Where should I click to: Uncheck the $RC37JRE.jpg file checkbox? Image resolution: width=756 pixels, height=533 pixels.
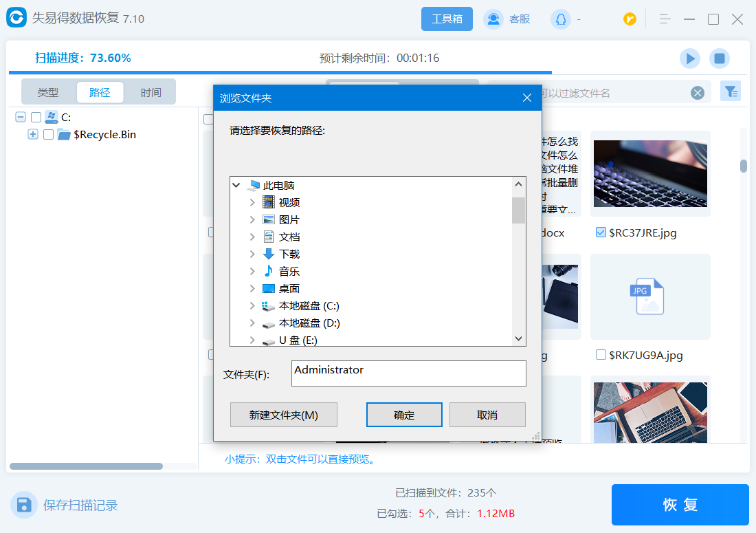pyautogui.click(x=601, y=233)
